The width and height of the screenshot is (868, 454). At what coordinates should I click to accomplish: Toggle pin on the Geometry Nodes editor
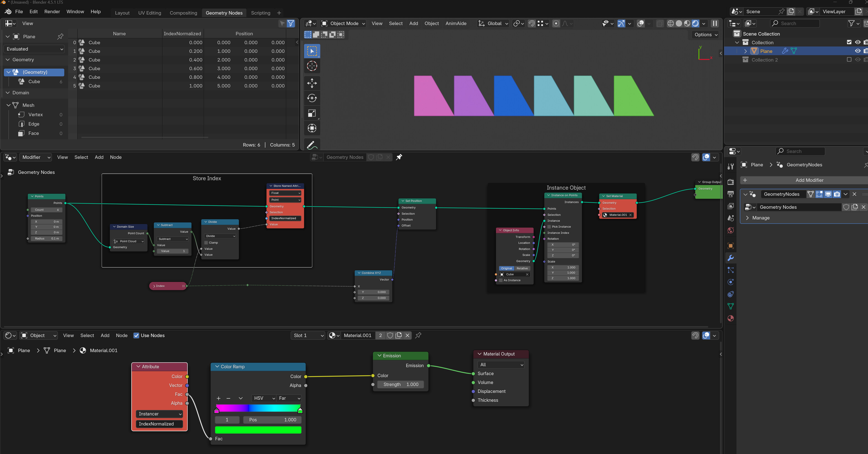tap(399, 157)
